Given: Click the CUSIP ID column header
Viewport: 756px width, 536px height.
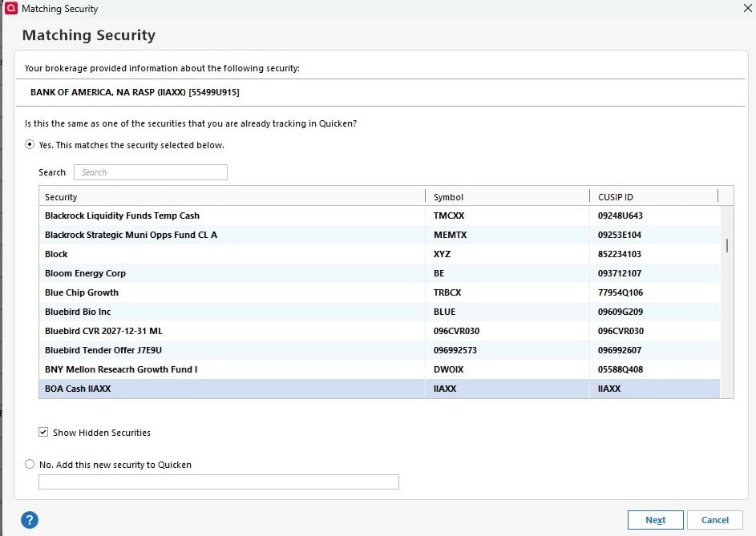Looking at the screenshot, I should 649,197.
